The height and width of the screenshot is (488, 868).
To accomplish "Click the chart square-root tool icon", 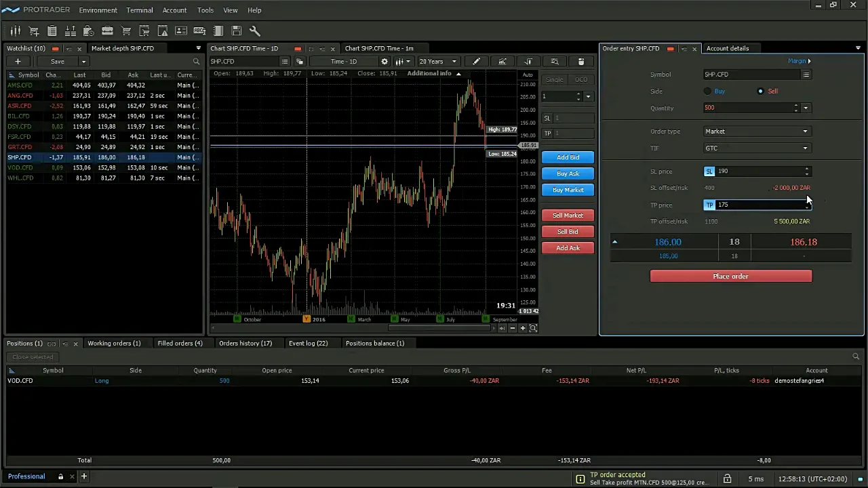I will click(528, 61).
